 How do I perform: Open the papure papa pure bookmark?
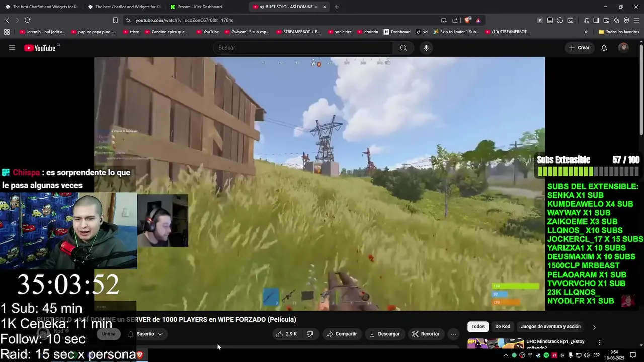point(94,32)
